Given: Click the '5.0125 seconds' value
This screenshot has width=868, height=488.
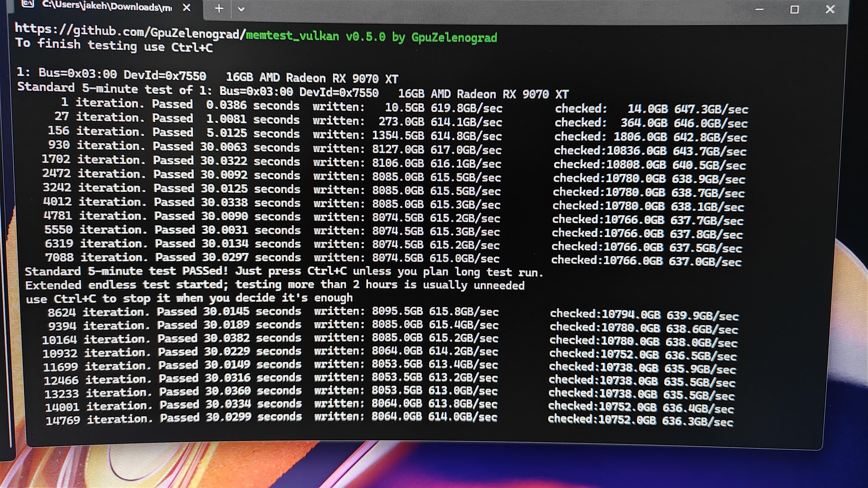Looking at the screenshot, I should [253, 133].
